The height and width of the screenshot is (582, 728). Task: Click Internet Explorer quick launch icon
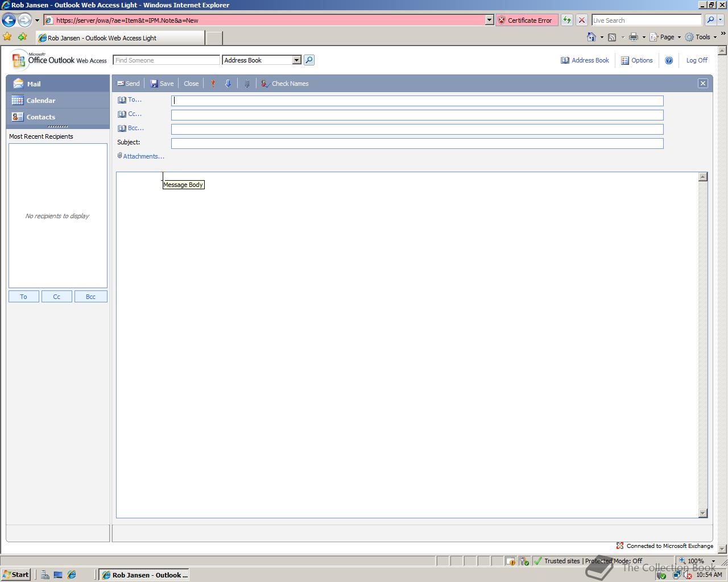72,575
